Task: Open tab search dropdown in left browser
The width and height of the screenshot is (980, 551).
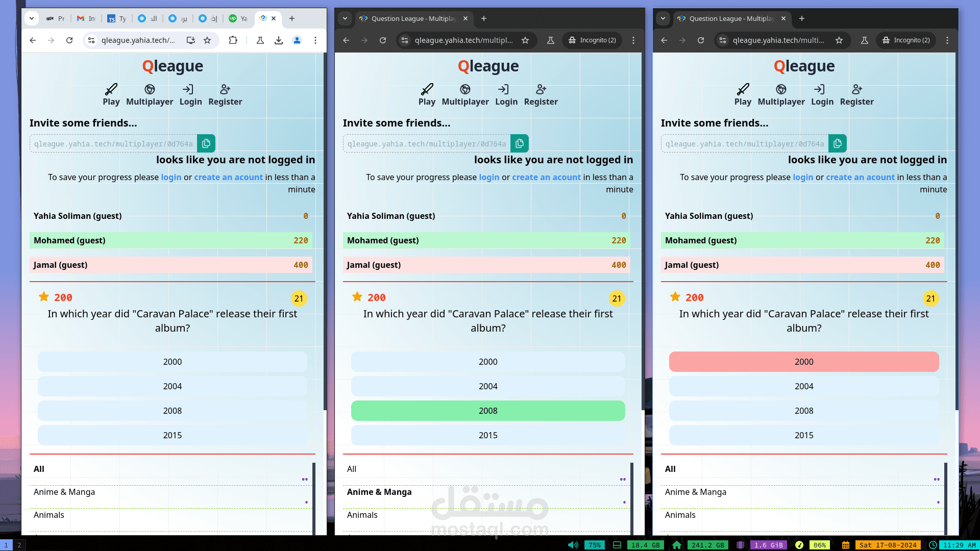Action: (x=32, y=18)
